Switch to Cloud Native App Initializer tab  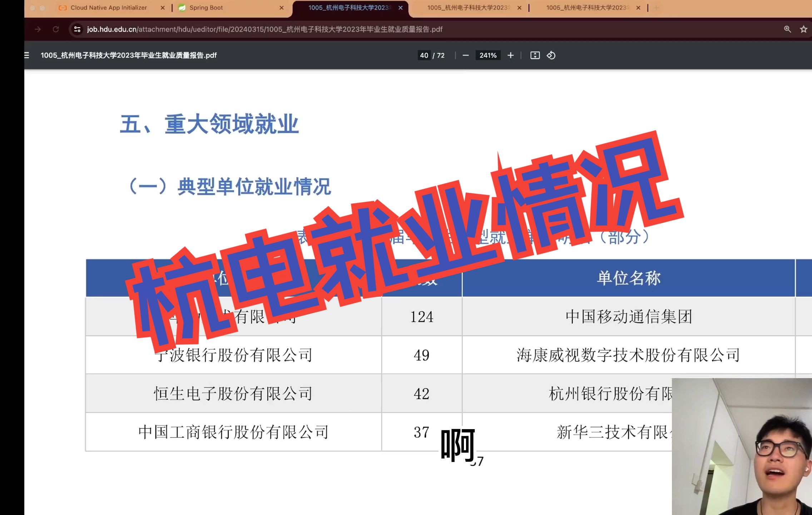click(109, 8)
